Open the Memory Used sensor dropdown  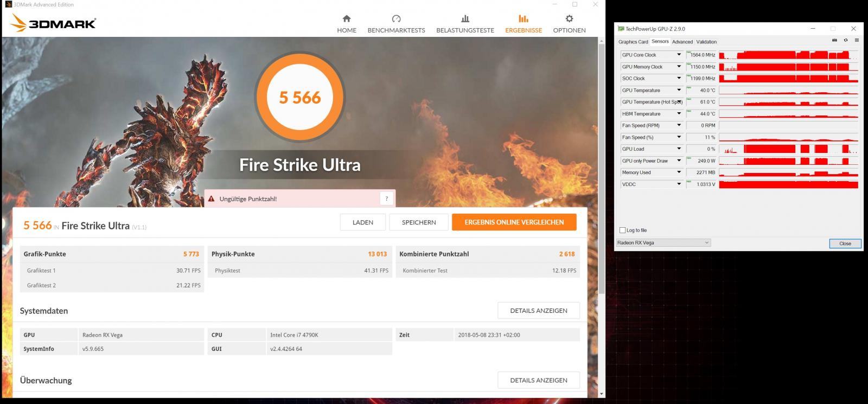(x=678, y=172)
